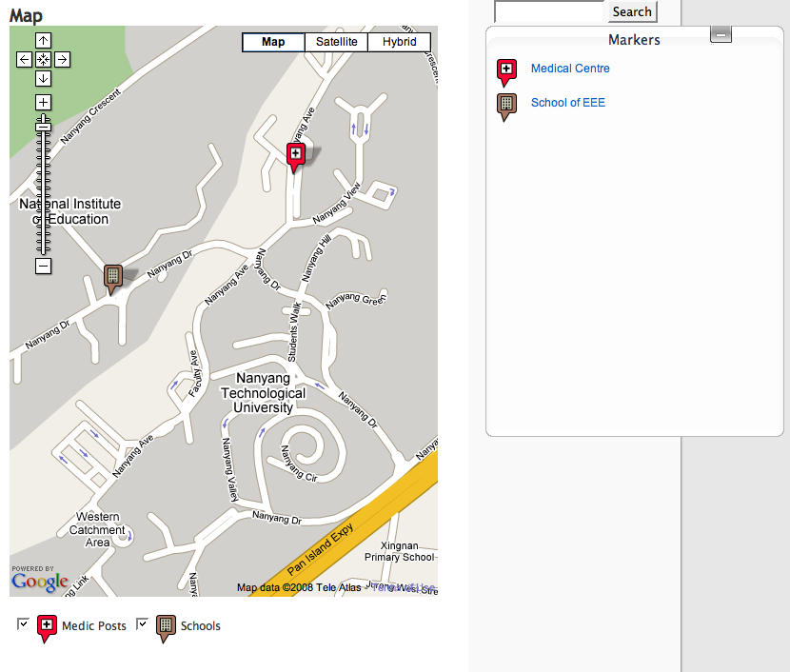Open the Terms of Use link
Screen dimensions: 790x672
pos(403,587)
